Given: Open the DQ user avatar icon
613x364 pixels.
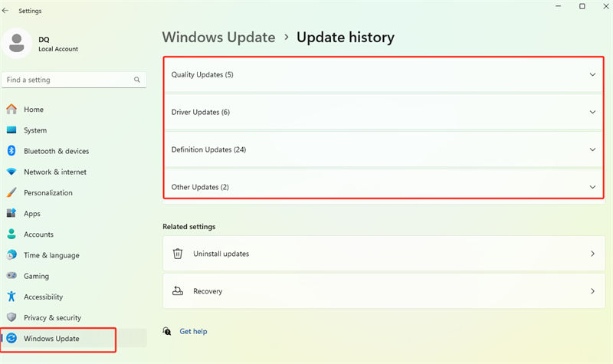Looking at the screenshot, I should point(16,43).
